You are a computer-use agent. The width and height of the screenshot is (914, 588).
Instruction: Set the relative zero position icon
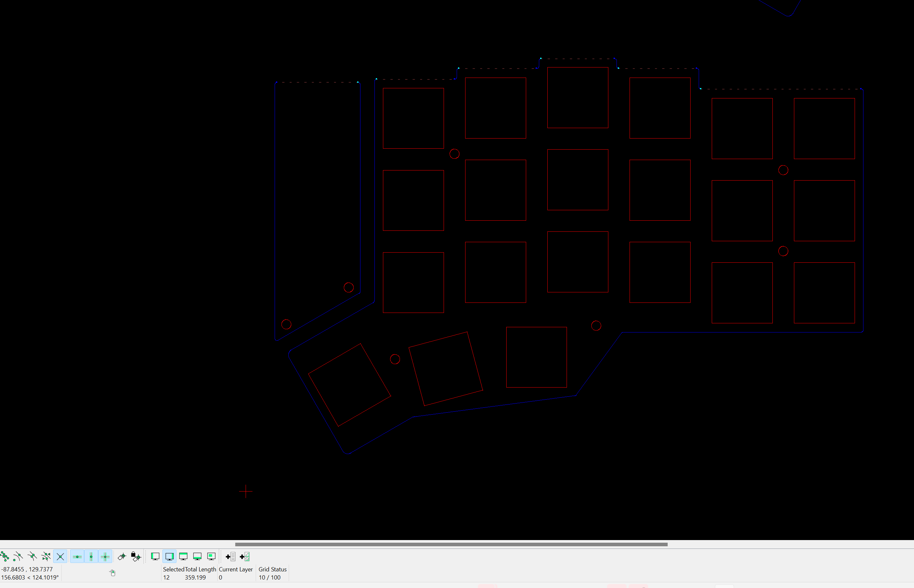tap(122, 556)
